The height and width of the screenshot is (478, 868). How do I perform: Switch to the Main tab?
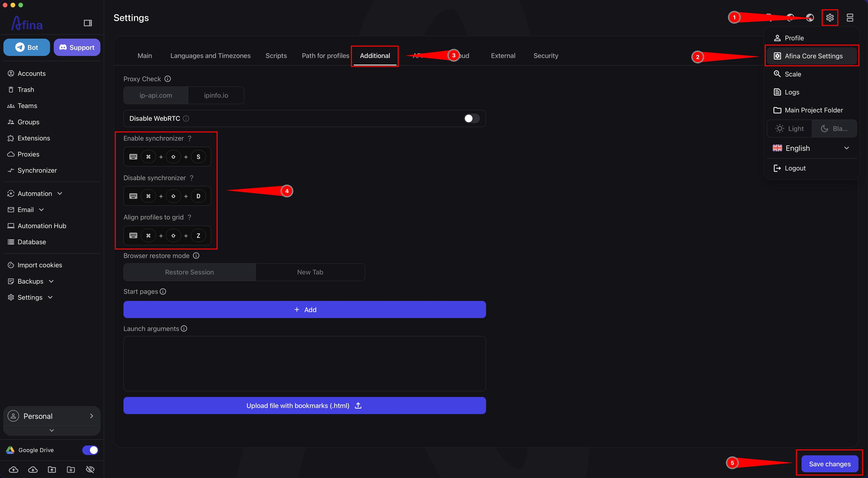pos(145,56)
